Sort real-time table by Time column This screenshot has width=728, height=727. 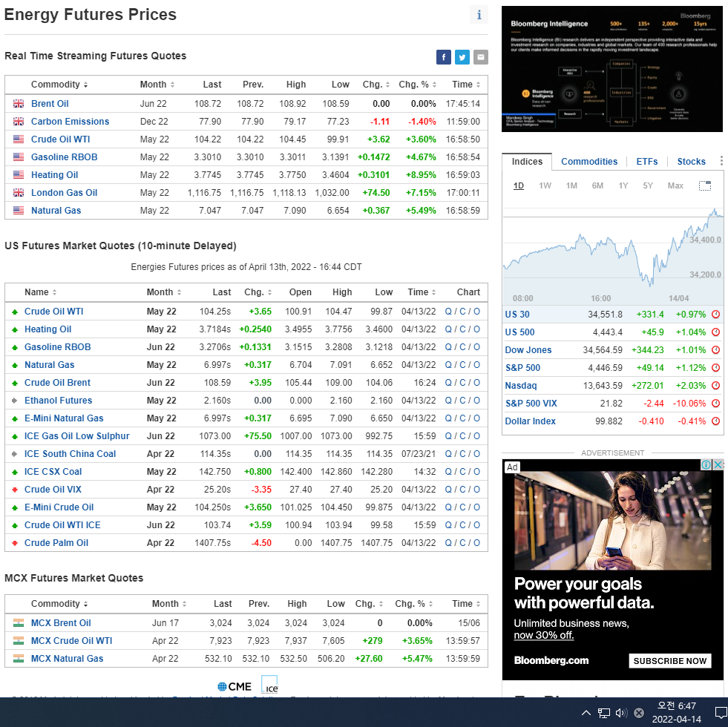[466, 85]
